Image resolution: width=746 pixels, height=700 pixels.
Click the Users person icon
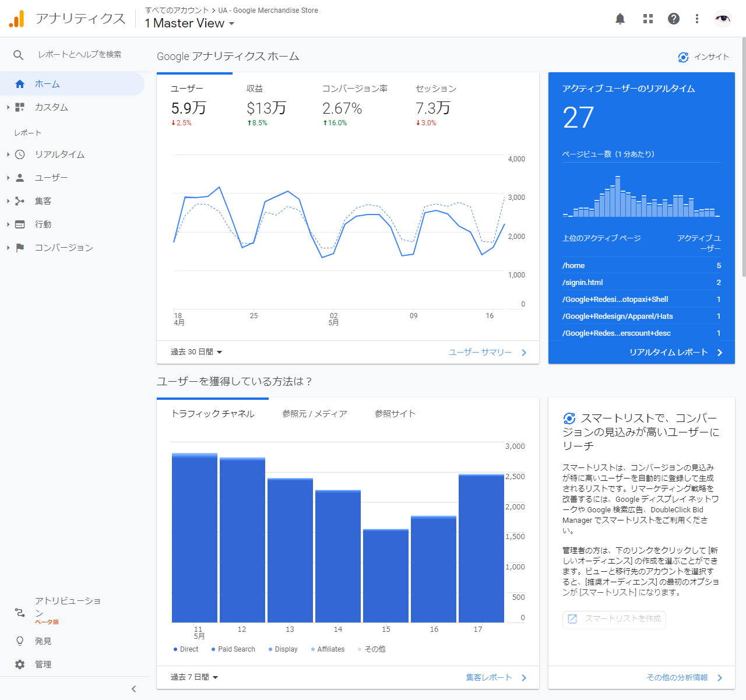click(20, 178)
